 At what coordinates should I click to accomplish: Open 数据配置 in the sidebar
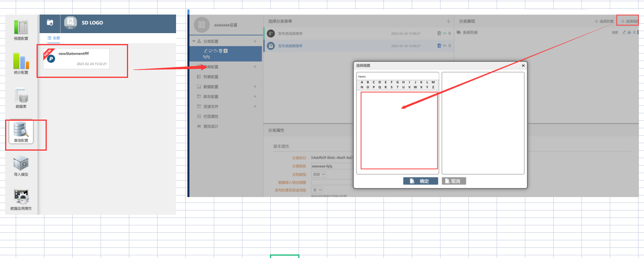pyautogui.click(x=211, y=87)
